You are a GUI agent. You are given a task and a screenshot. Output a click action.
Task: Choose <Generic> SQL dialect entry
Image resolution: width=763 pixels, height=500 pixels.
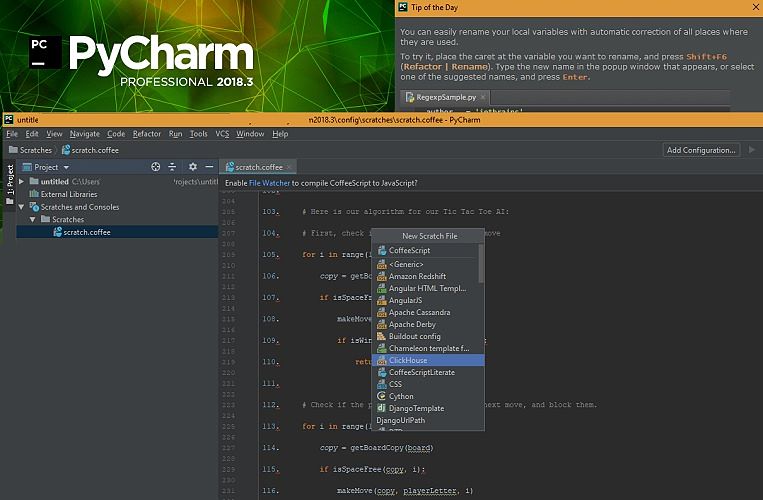point(428,264)
